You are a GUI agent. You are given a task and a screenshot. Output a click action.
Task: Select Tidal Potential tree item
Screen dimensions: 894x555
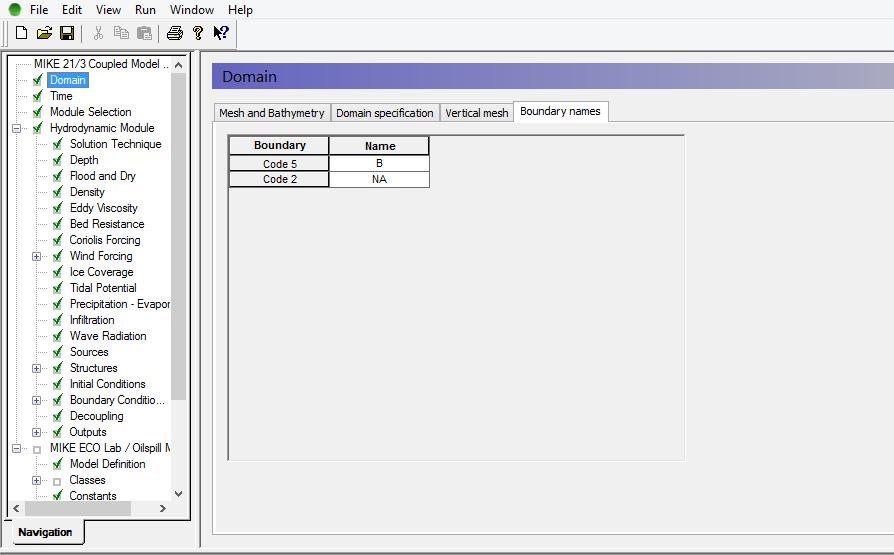click(x=103, y=288)
